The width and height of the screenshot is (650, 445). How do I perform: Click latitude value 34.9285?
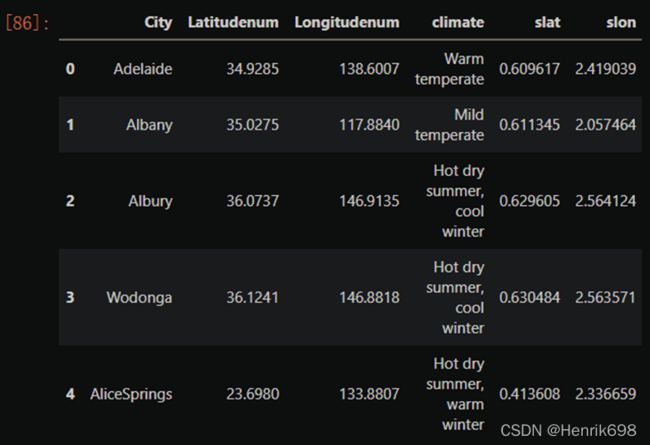coord(252,69)
